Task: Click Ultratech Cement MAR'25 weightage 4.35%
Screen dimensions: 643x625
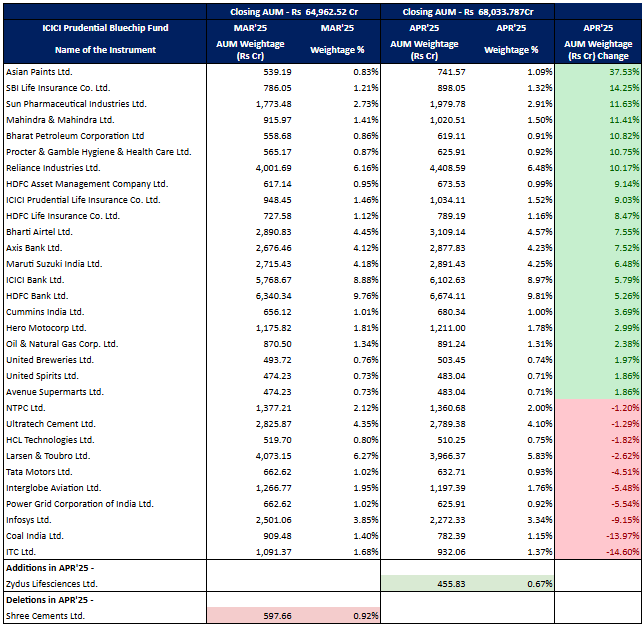Action: click(366, 424)
